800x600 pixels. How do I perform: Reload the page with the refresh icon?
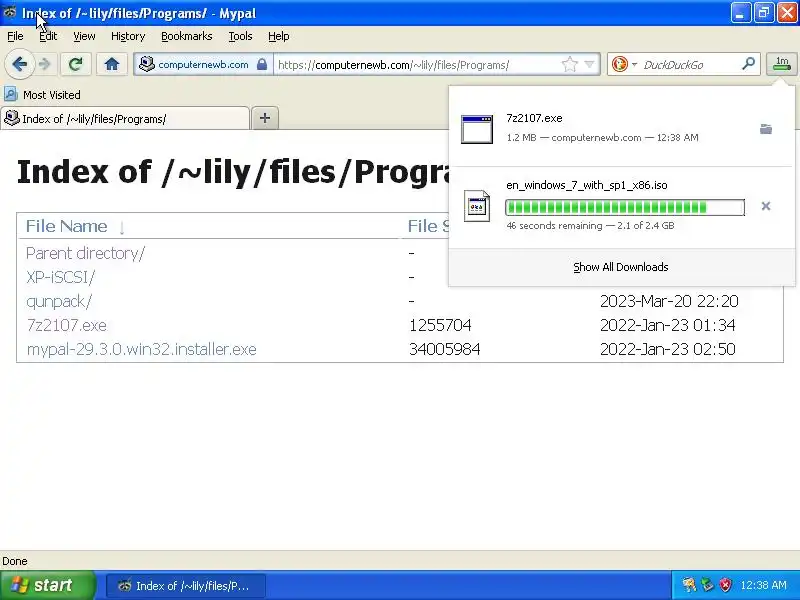coord(76,64)
